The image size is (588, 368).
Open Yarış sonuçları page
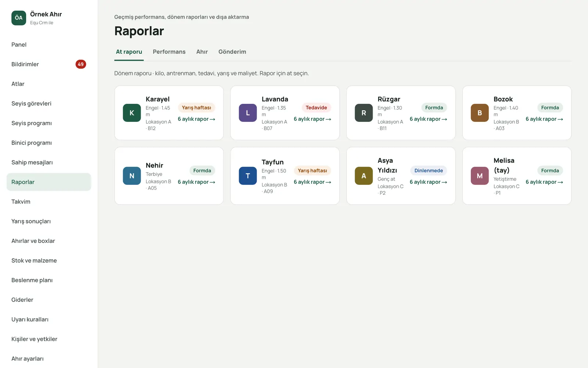(49, 221)
